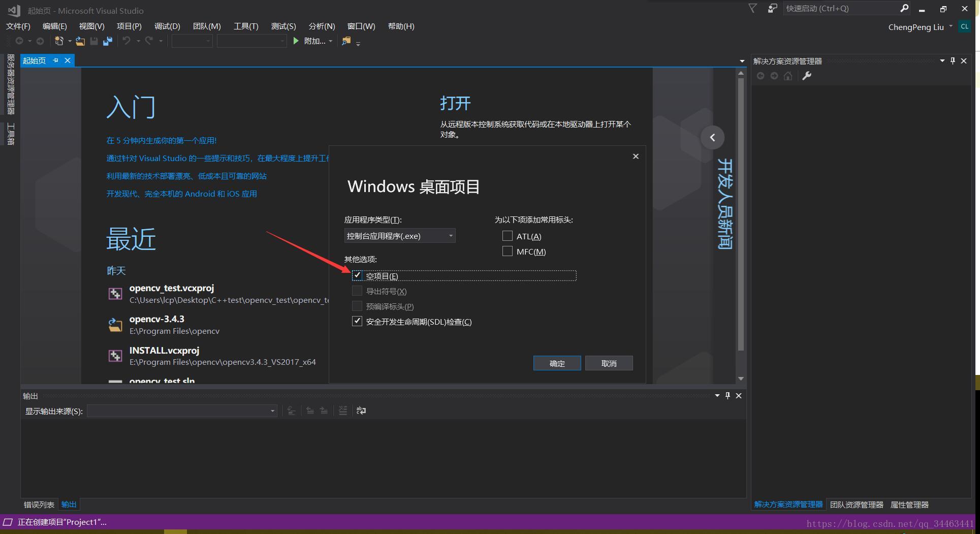
Task: Click the CL user avatar badge
Action: pos(964,26)
